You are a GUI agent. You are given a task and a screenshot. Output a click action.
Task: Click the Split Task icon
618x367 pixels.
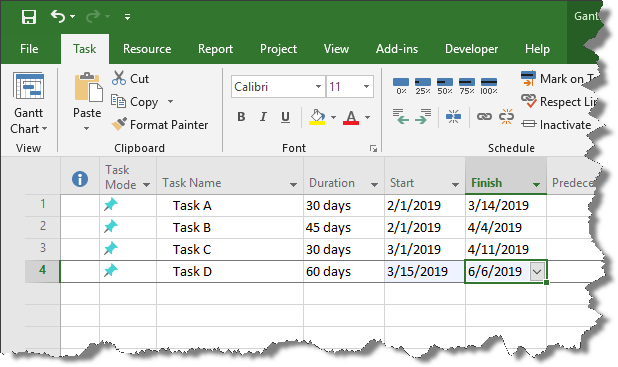click(x=453, y=117)
